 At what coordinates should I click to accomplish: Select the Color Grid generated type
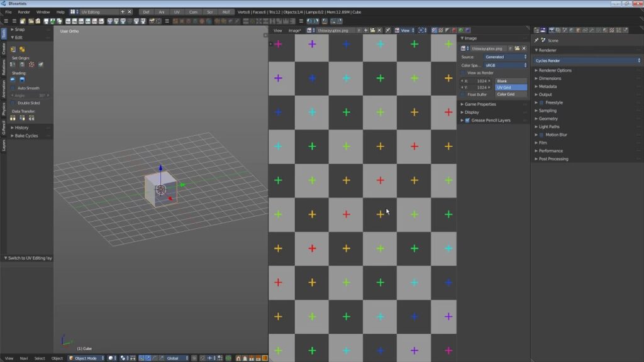(511, 94)
